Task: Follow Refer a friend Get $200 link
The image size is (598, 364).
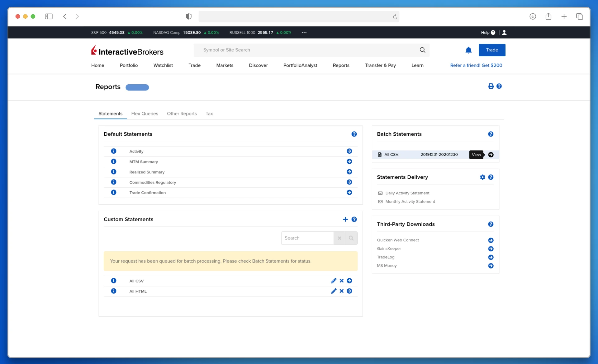Action: (x=476, y=65)
